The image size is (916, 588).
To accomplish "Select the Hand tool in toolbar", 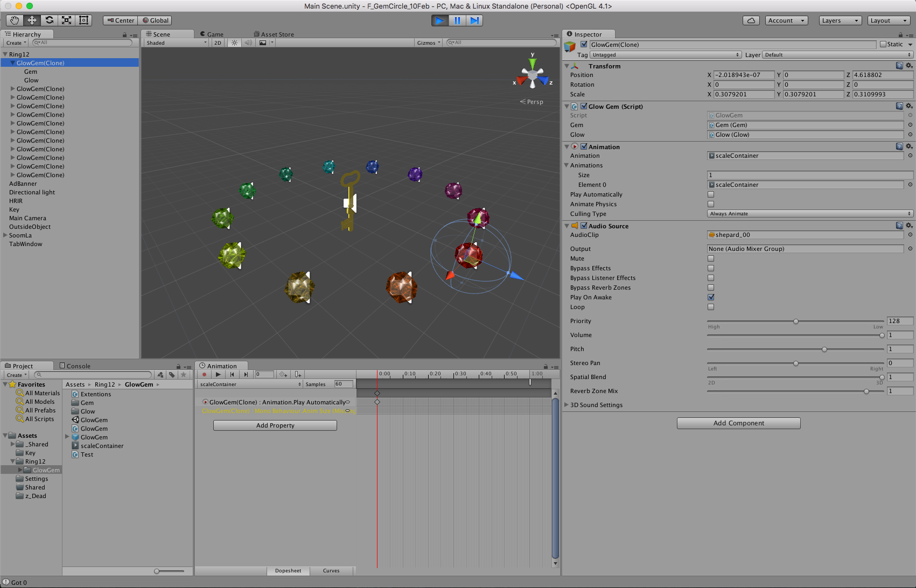I will click(15, 20).
